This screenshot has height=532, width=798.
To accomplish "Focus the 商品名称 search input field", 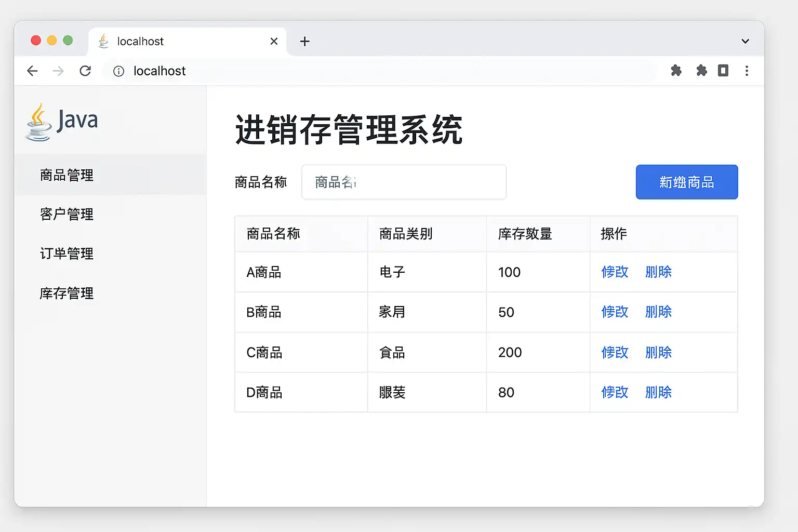I will [404, 182].
